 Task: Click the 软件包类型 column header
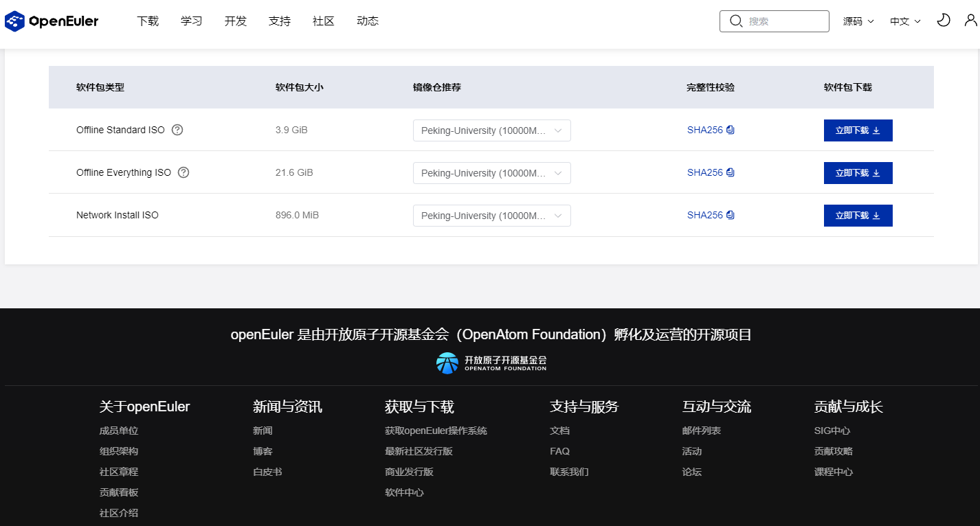pyautogui.click(x=100, y=87)
